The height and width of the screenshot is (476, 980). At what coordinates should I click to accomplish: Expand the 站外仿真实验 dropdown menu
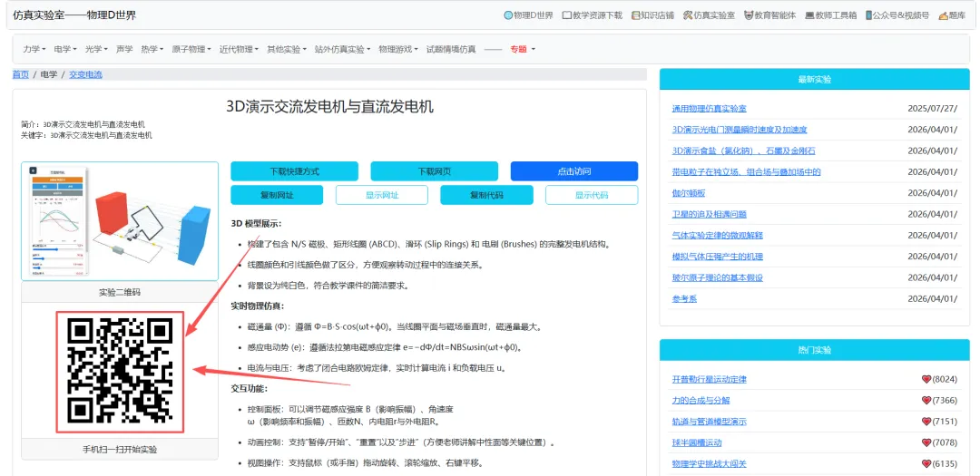[x=342, y=49]
